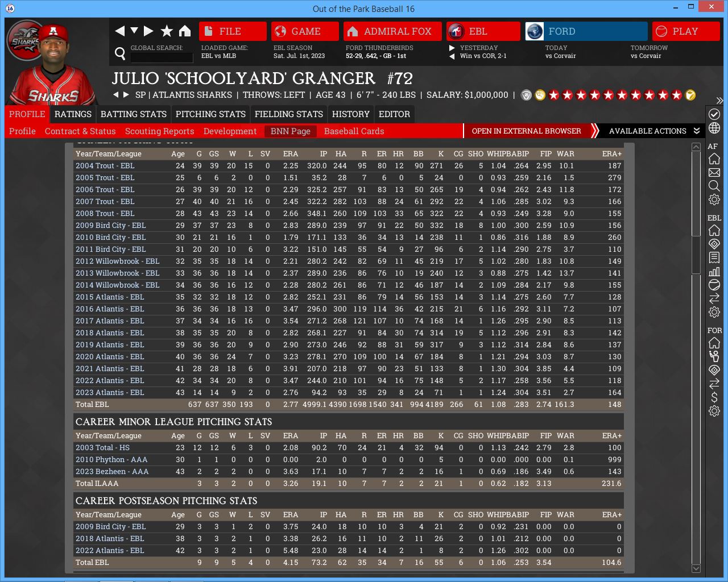Click the Global Search input field

tap(162, 57)
